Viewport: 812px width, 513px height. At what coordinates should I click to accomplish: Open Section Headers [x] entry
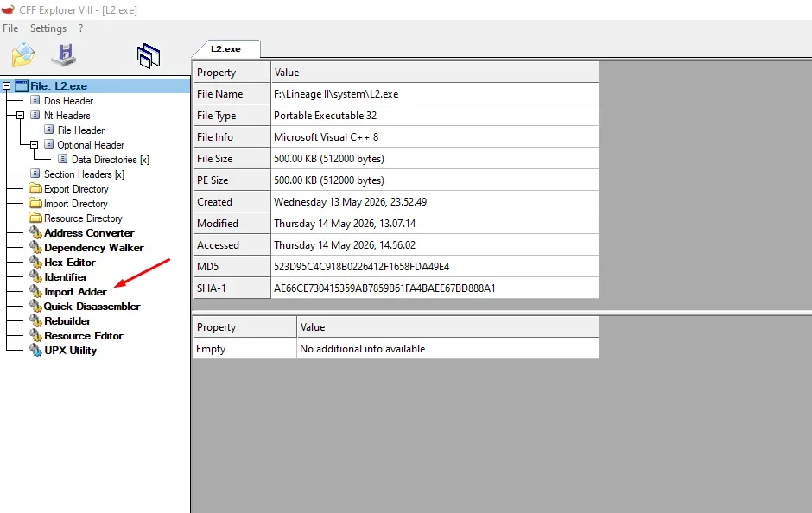tap(84, 174)
